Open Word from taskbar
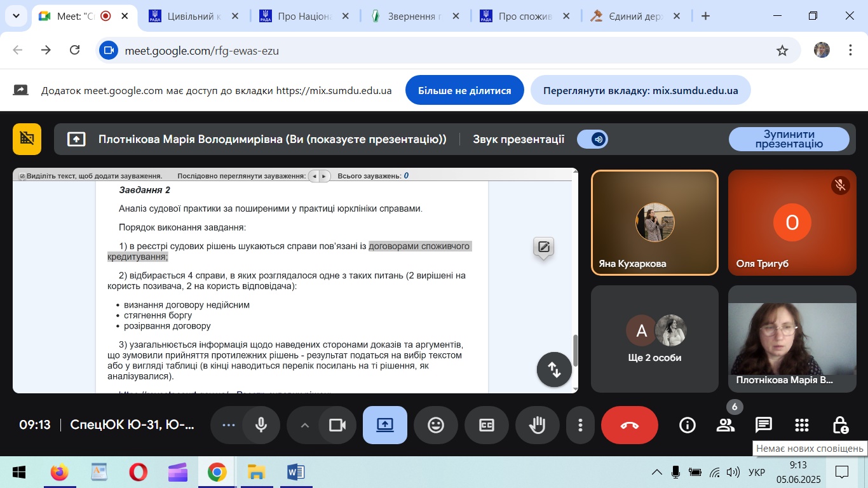The image size is (868, 488). (x=295, y=472)
